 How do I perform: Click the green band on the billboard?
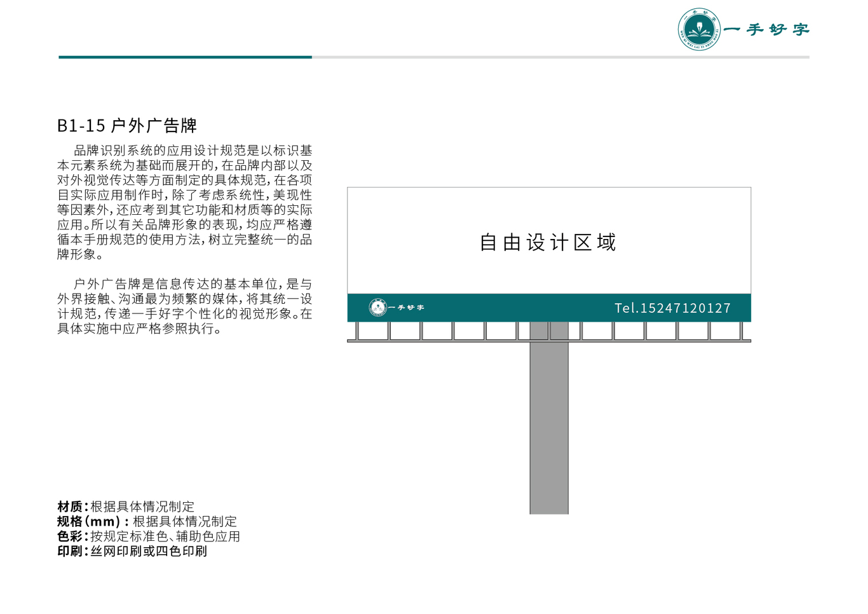click(x=549, y=308)
